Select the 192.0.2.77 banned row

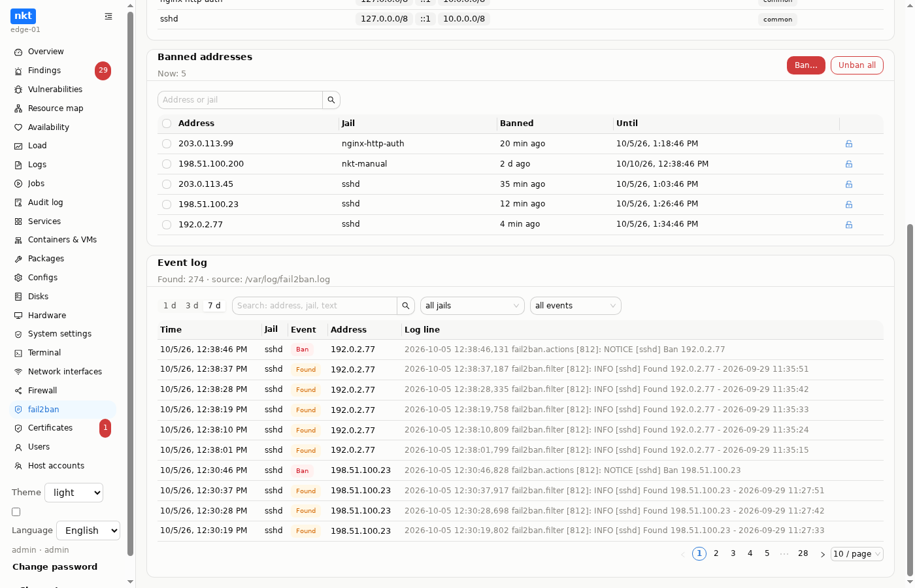coord(167,225)
